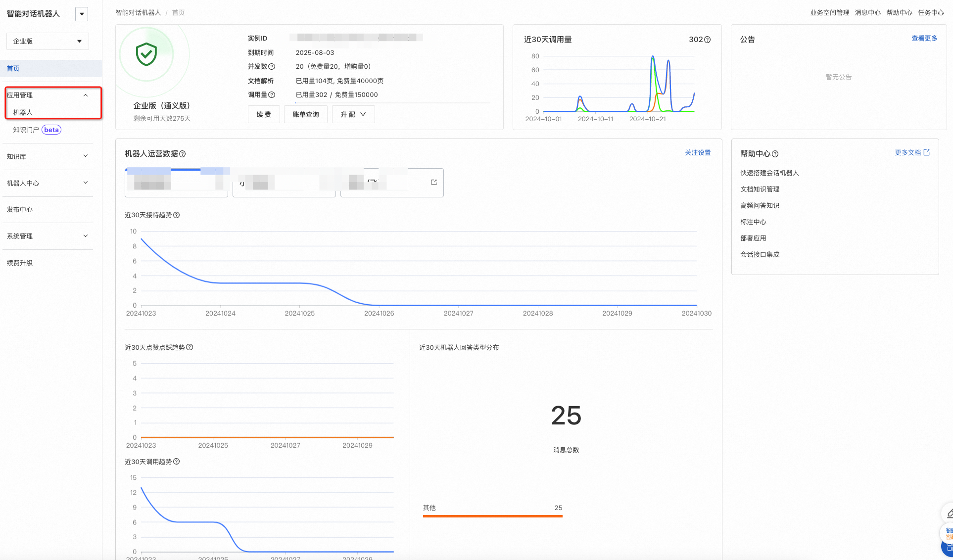
Task: Click the help icon next to 并发数
Action: (272, 66)
